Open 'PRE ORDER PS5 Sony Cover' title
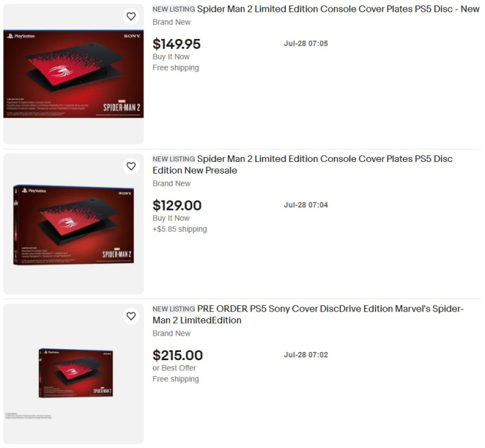 click(308, 314)
